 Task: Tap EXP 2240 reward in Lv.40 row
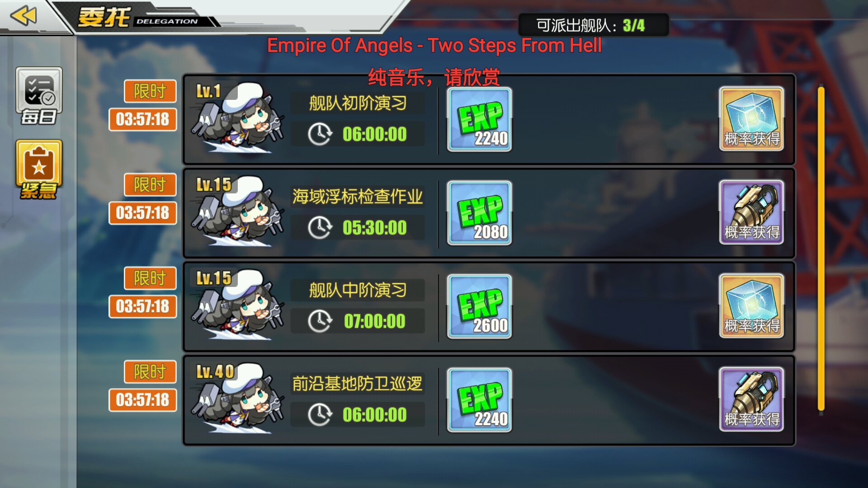point(480,400)
